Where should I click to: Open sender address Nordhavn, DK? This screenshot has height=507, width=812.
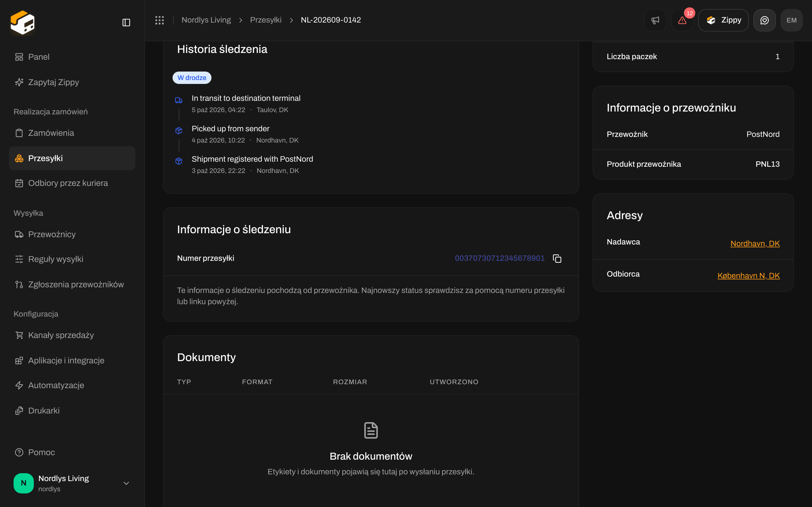click(x=755, y=243)
